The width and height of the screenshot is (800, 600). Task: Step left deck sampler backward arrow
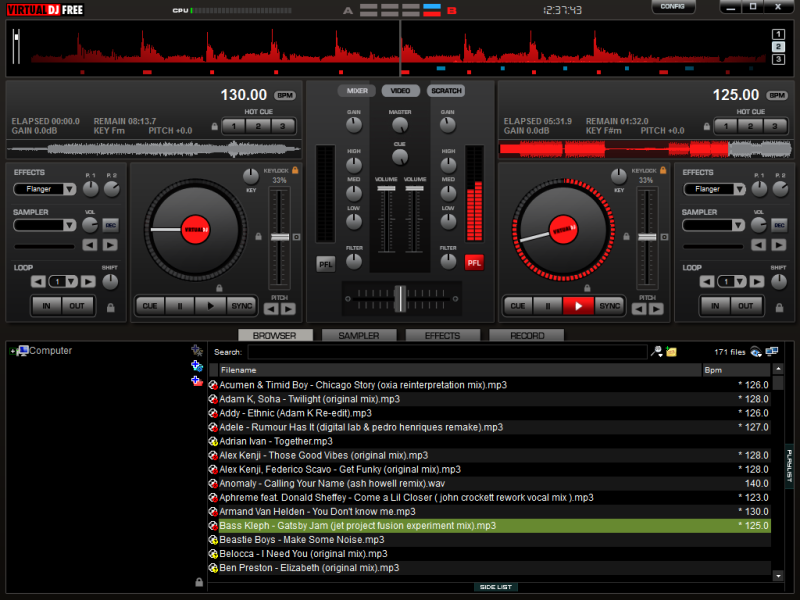[90, 245]
